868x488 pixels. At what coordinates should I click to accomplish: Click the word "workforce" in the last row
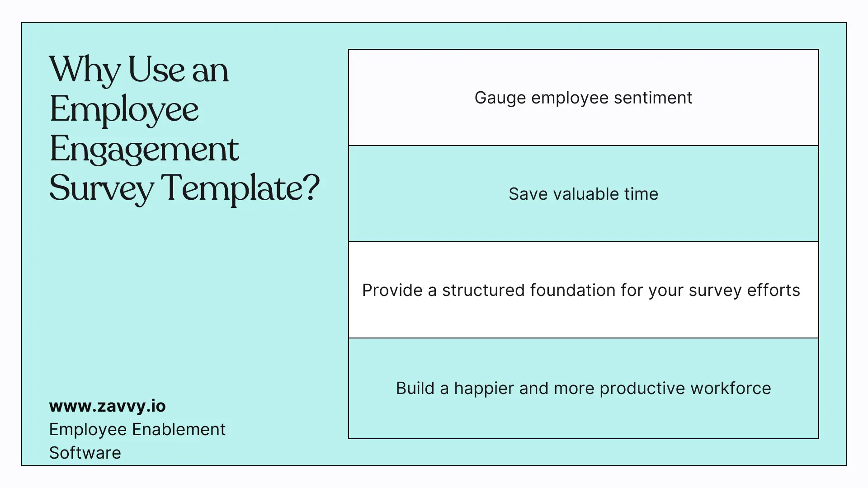(x=731, y=388)
